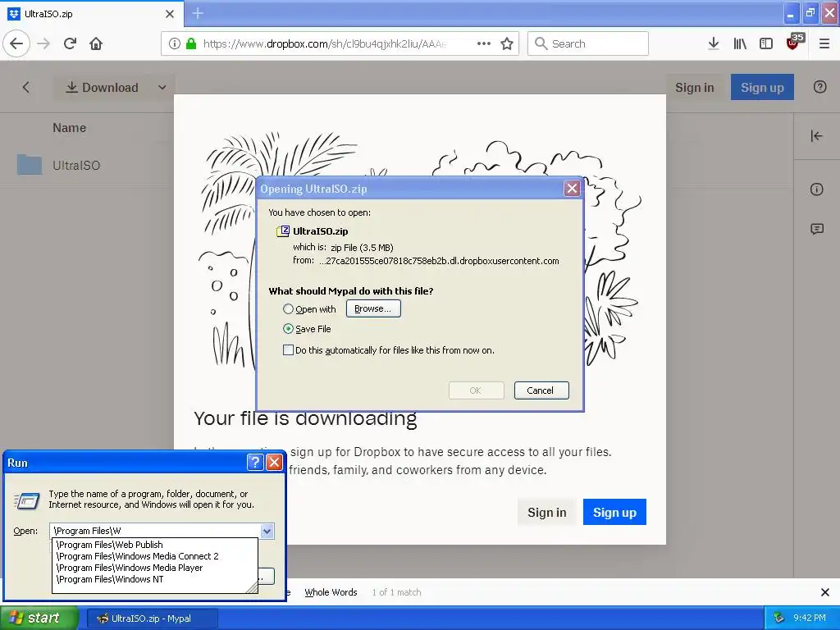Click the UltraISO folder icon

(30, 164)
